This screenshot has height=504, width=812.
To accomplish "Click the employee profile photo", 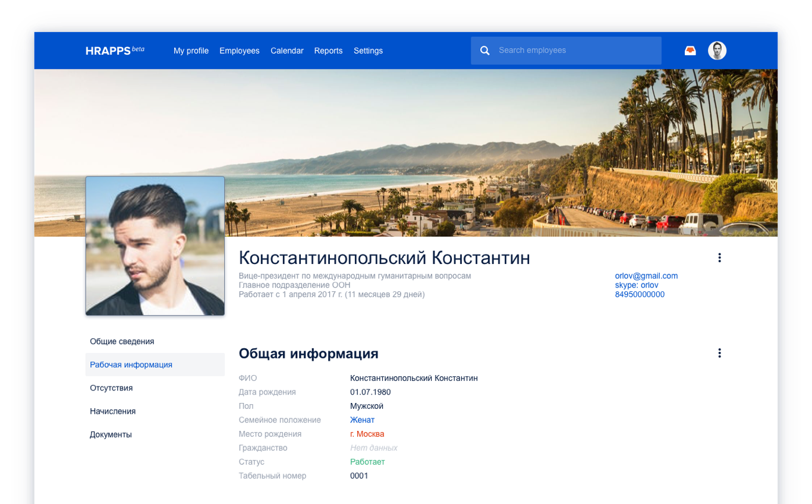I will click(x=155, y=245).
